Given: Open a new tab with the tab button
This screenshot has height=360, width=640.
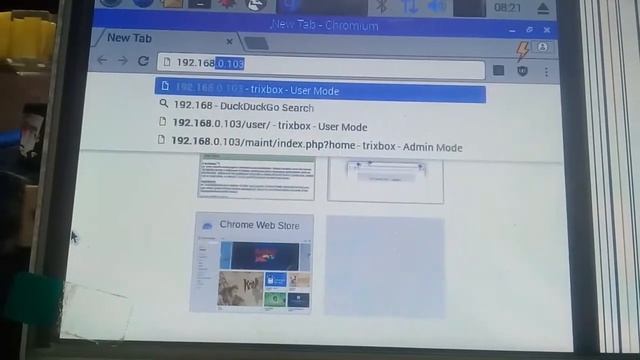Looking at the screenshot, I should 256,43.
